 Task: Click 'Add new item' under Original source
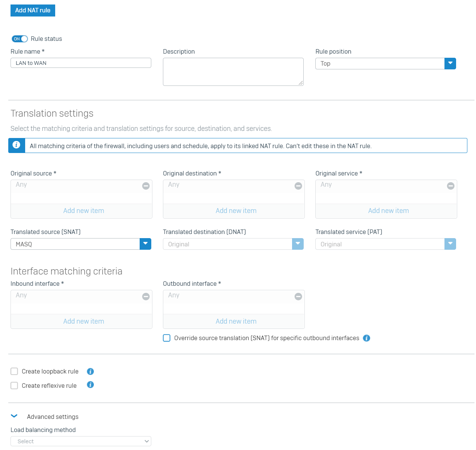(84, 211)
